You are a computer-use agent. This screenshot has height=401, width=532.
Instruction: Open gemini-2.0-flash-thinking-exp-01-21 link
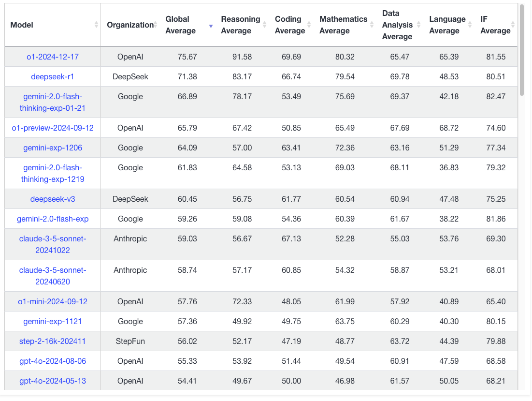[x=53, y=102]
